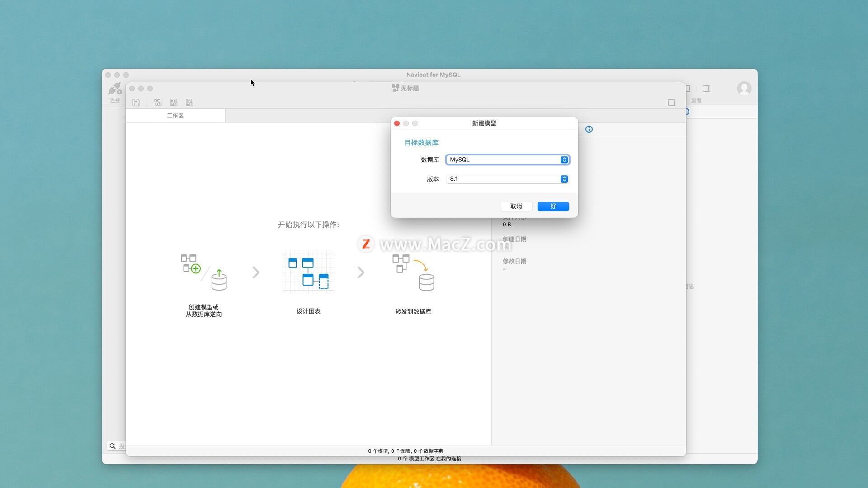Image resolution: width=868 pixels, height=488 pixels.
Task: Click the 取消 button in new model dialog
Action: [x=516, y=206]
